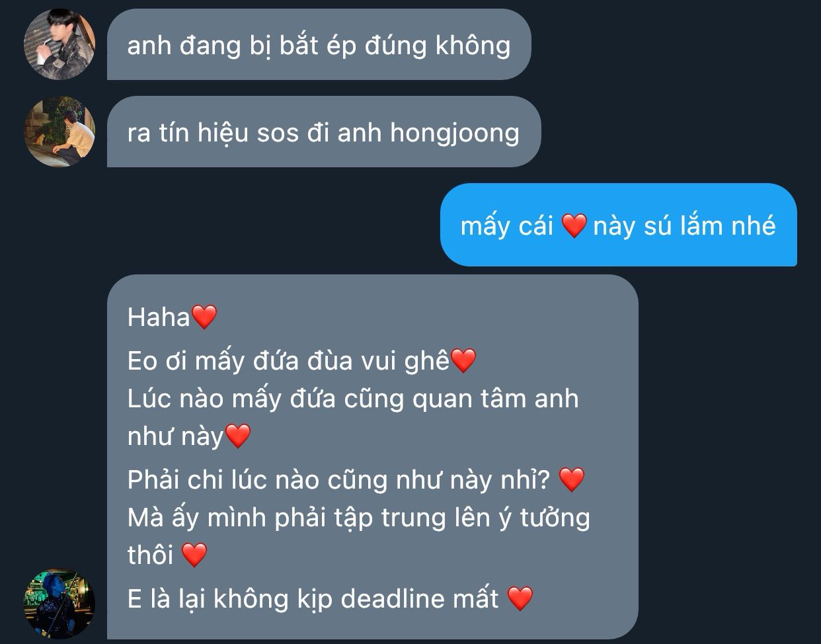
Task: Open the avatar beside the hongjoong message
Action: tap(59, 132)
